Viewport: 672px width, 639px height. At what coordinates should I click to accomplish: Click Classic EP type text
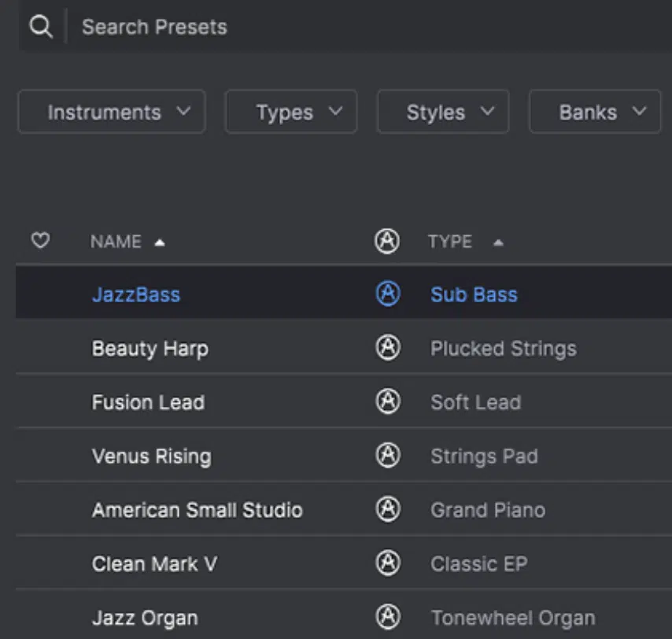[x=479, y=564]
